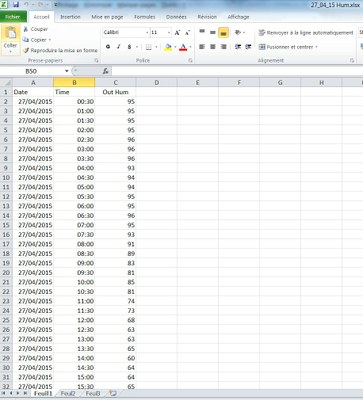
Task: Switch to the Révision tab
Action: (207, 17)
